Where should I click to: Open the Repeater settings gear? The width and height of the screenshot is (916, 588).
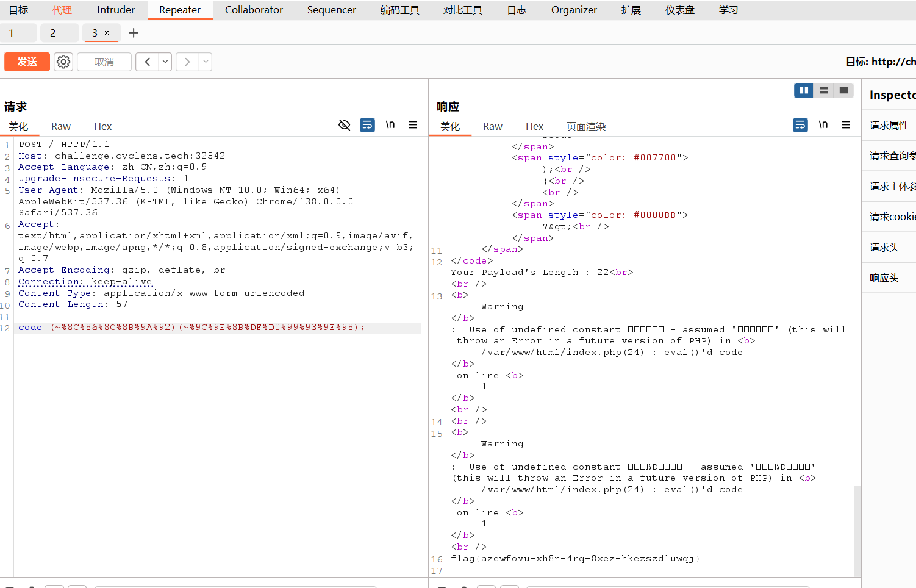click(63, 62)
